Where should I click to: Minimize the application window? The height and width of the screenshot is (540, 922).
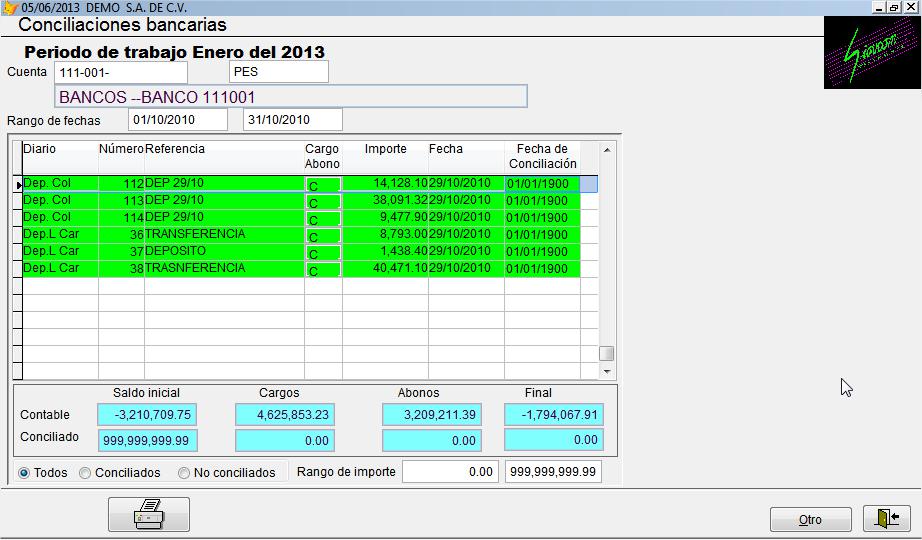click(x=880, y=8)
